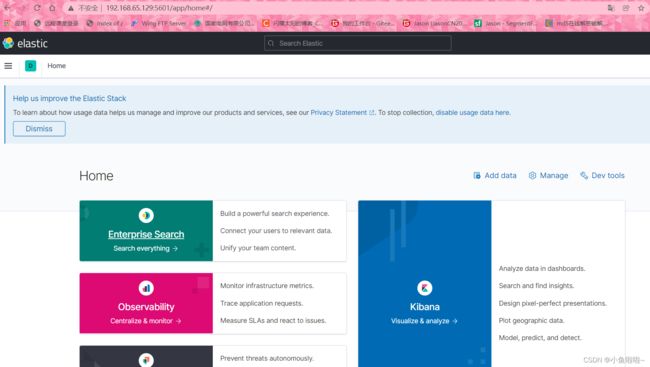This screenshot has height=367, width=650.
Task: Click disable usage data here link
Action: click(473, 112)
